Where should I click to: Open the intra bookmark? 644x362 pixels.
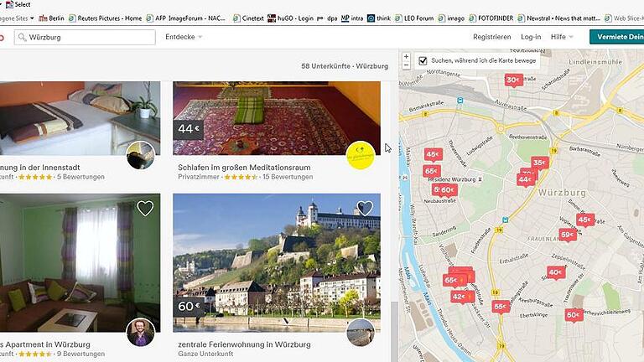click(x=352, y=18)
